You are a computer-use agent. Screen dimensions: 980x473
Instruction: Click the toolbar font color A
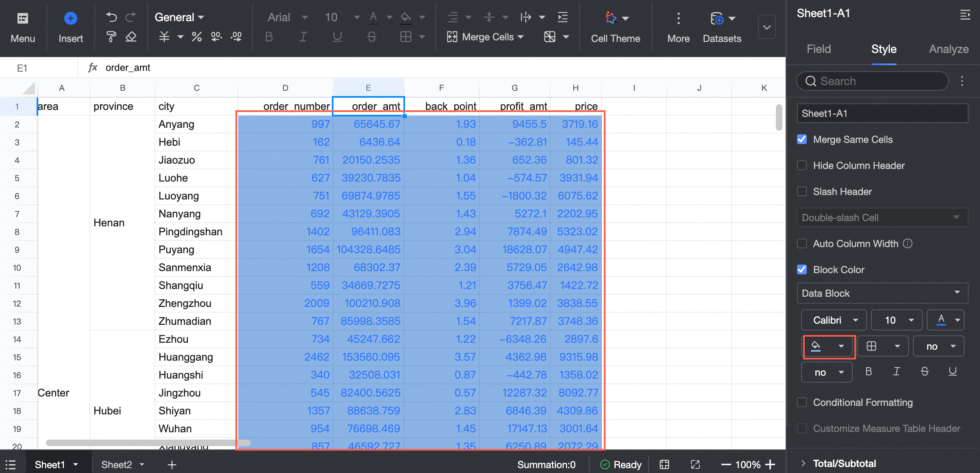(x=373, y=17)
